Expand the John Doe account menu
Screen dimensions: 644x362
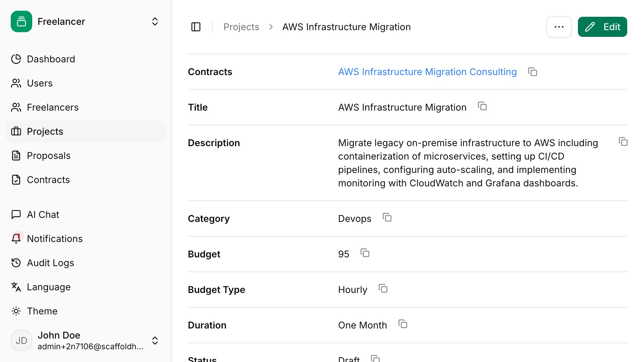[x=155, y=341]
